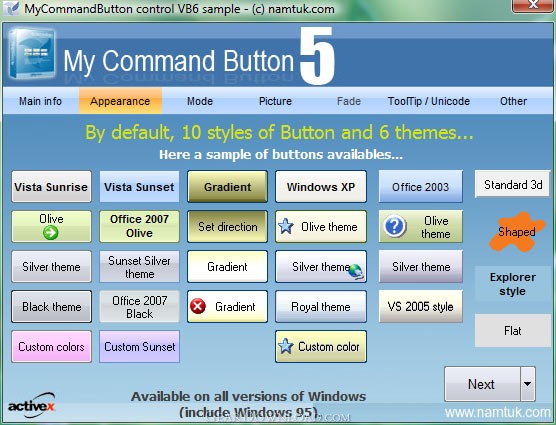Open the www.namtuk.com link
The image size is (556, 425).
coord(497,412)
